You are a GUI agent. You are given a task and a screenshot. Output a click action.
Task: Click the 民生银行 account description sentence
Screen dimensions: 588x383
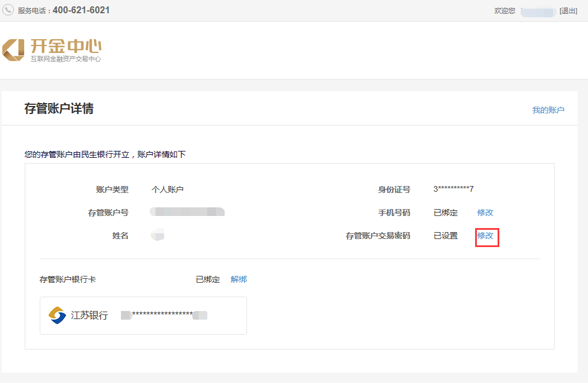click(105, 154)
